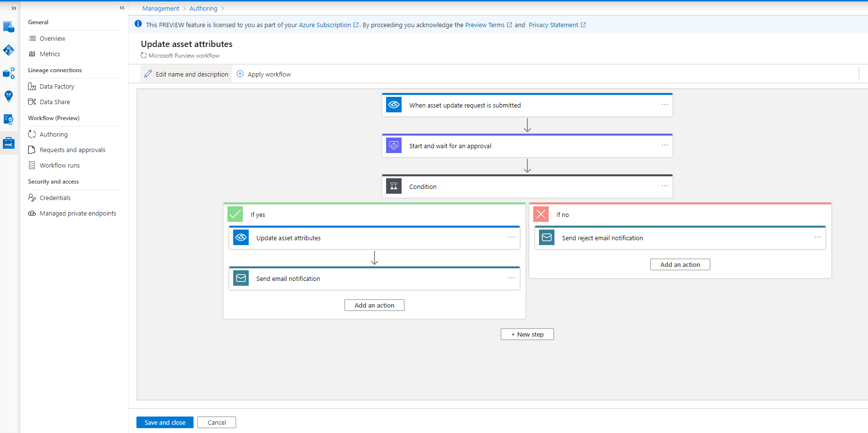Open the ellipsis menu on Send email notification
The width and height of the screenshot is (868, 433).
point(512,278)
